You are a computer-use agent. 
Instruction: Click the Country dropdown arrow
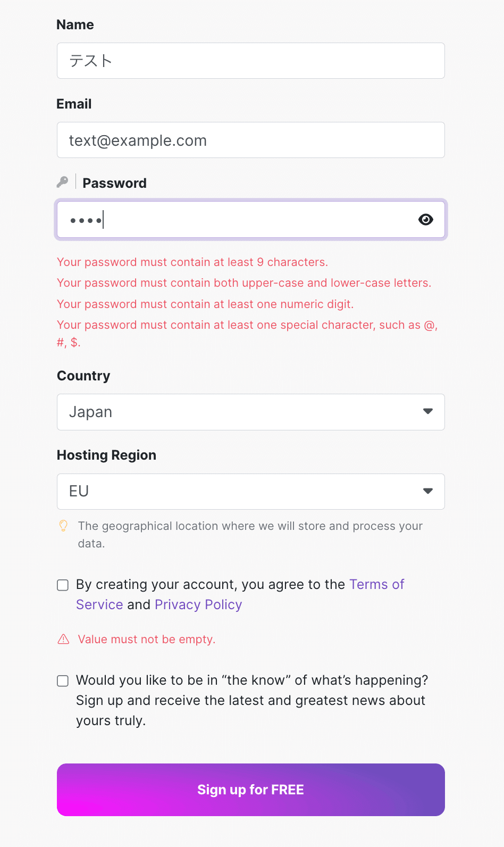427,412
